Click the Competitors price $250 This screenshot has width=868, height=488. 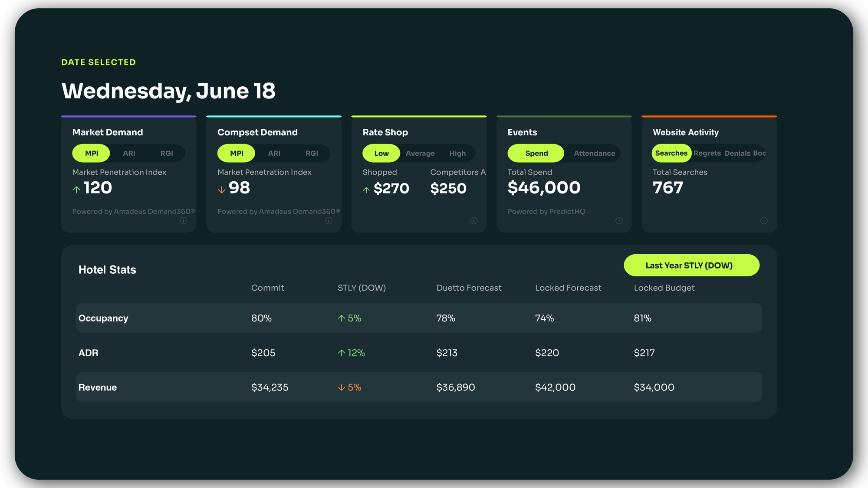click(x=448, y=189)
